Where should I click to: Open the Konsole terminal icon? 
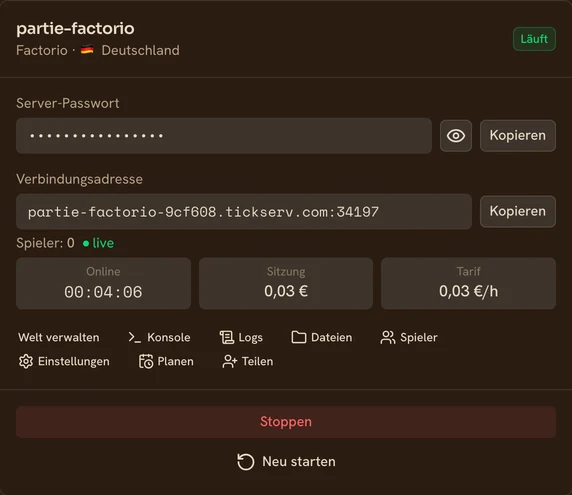[x=134, y=337]
